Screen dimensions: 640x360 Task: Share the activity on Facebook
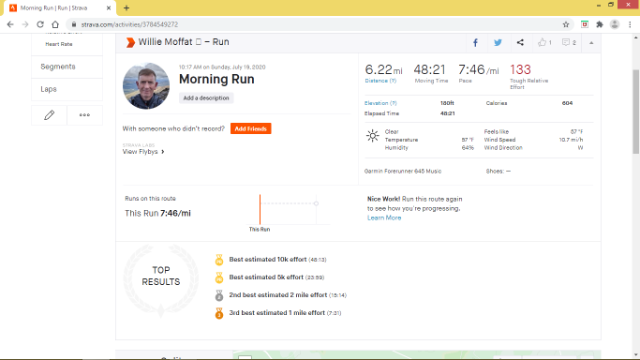(x=476, y=42)
